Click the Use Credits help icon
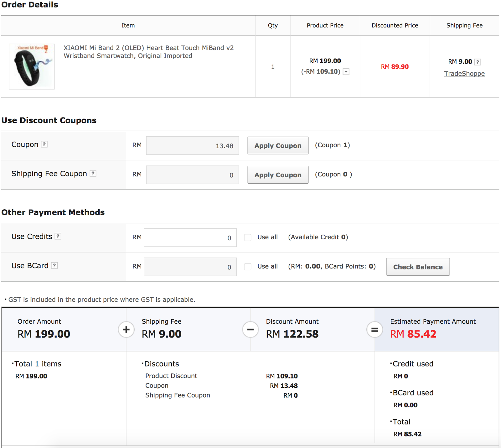The image size is (501, 448). point(58,236)
